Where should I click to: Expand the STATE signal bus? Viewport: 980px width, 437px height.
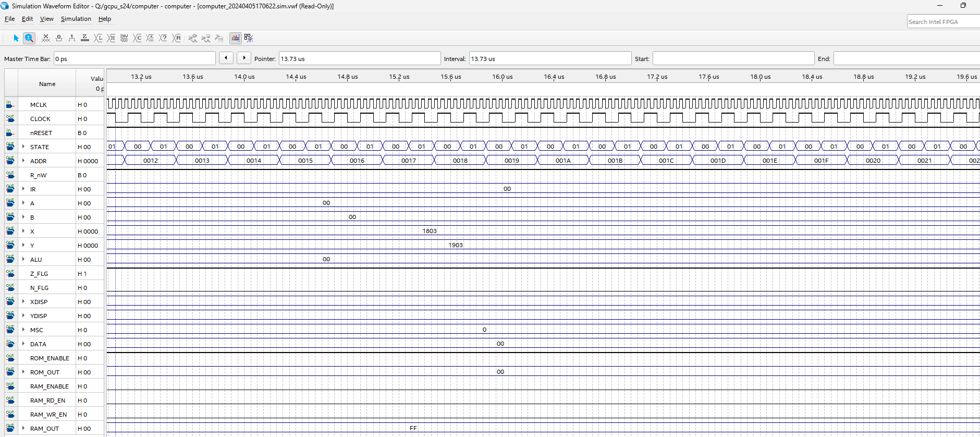23,147
